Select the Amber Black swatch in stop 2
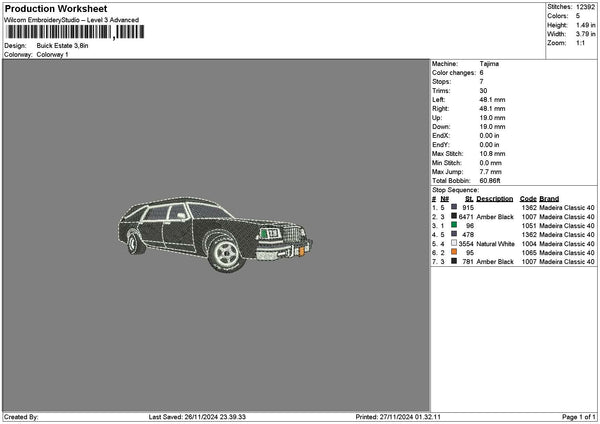600x424 pixels. pos(454,216)
